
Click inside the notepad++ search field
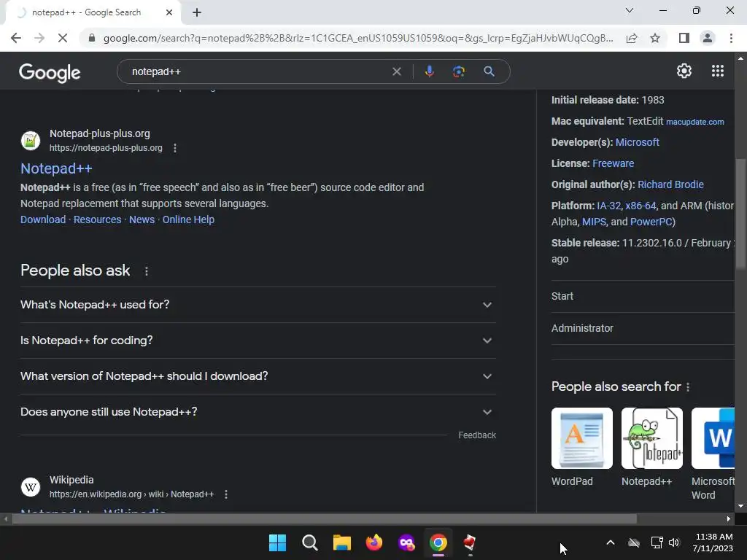pyautogui.click(x=258, y=71)
